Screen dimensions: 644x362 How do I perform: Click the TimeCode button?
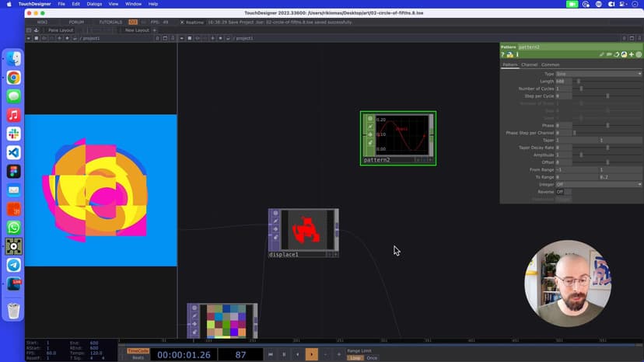138,350
